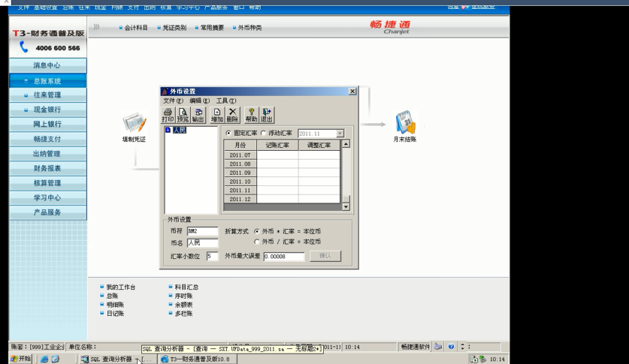Viewport: 629px width, 364px height.
Task: Click the chevron arrows before 会计科目
Action: click(x=96, y=27)
